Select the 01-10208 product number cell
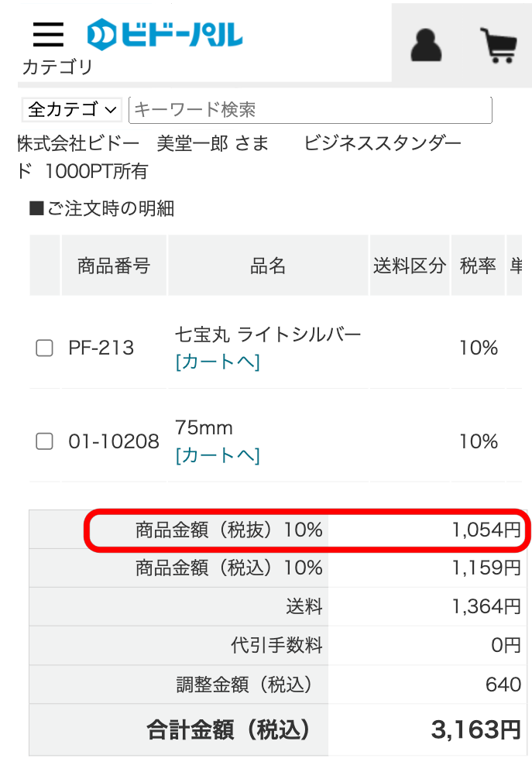This screenshot has height=772, width=532. click(114, 441)
